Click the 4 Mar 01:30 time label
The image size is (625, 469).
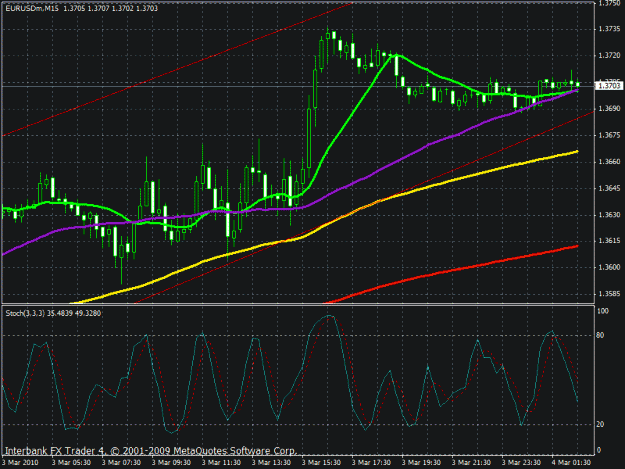(x=571, y=463)
